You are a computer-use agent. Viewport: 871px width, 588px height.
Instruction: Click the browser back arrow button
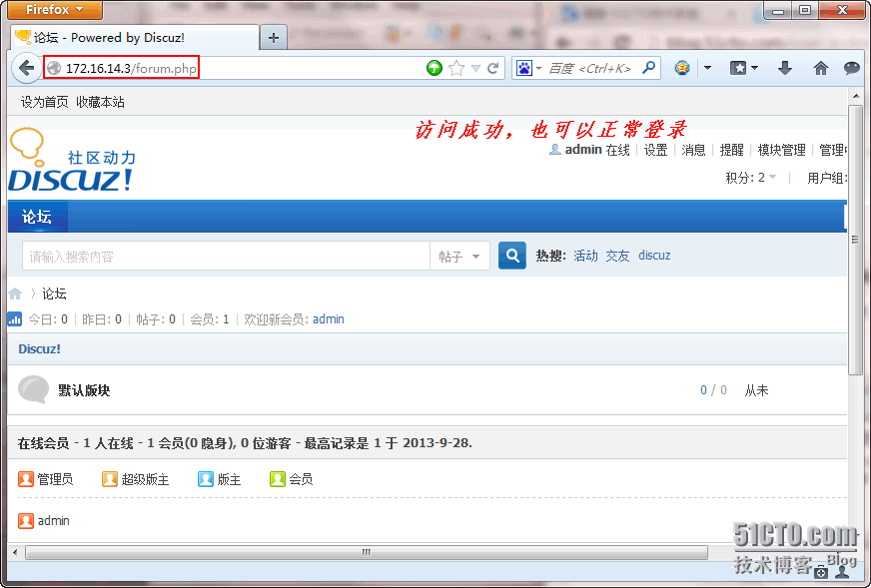[26, 68]
